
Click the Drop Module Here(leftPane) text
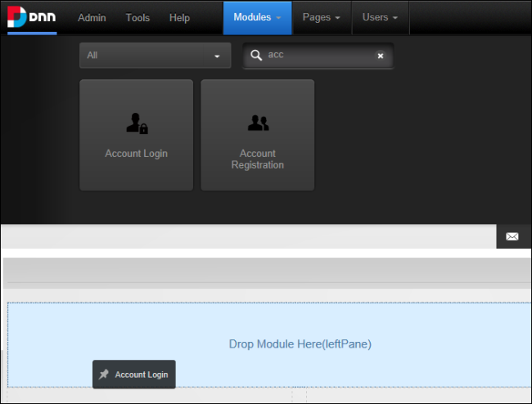tap(300, 344)
